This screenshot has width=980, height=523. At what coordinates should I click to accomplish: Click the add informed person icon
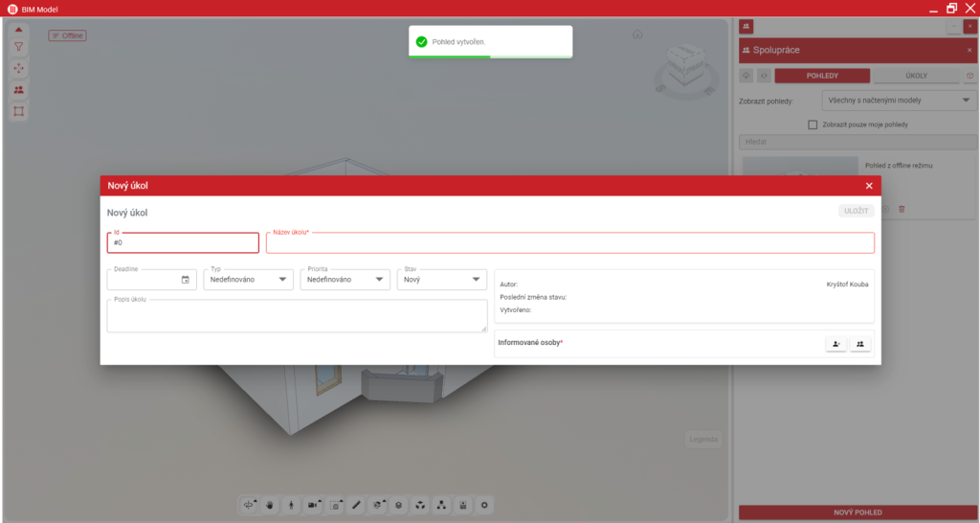[x=836, y=344]
